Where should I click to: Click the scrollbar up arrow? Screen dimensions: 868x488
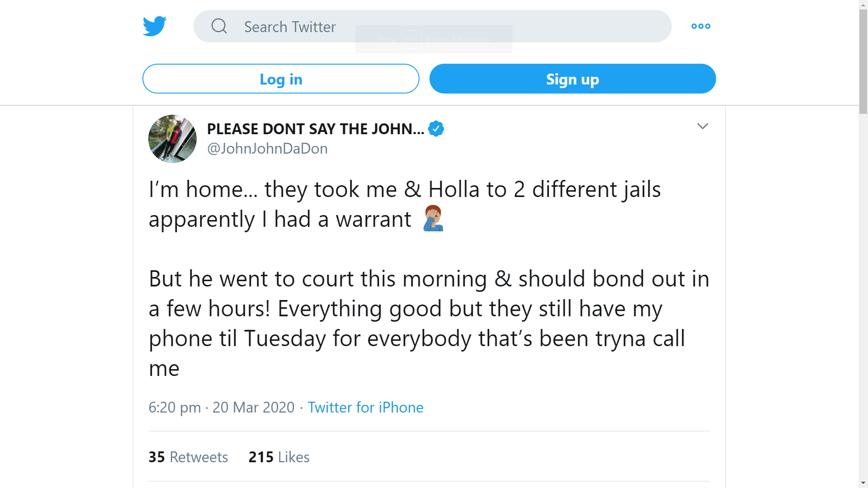[863, 4]
